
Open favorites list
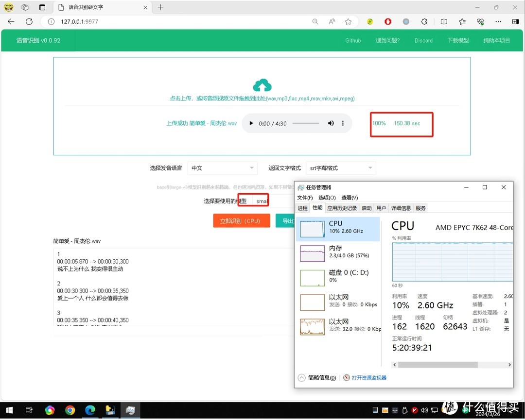[x=462, y=22]
